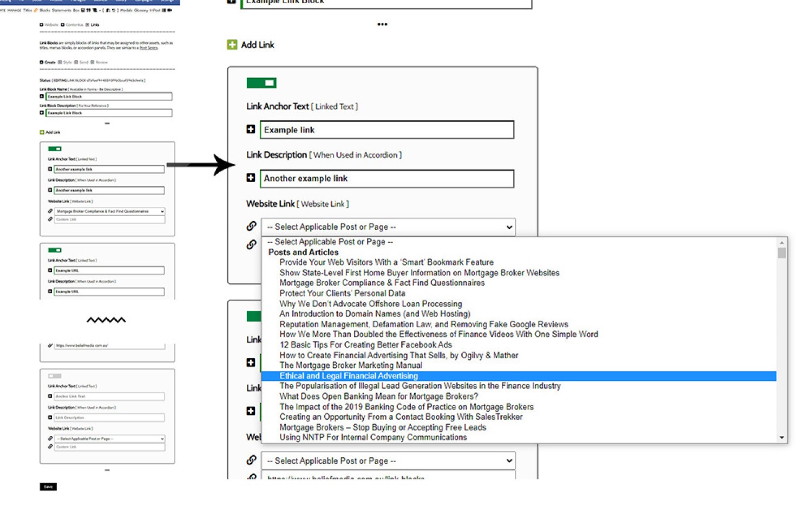This screenshot has height=506, width=812.
Task: Click the Example link anchor text field
Action: 387,130
